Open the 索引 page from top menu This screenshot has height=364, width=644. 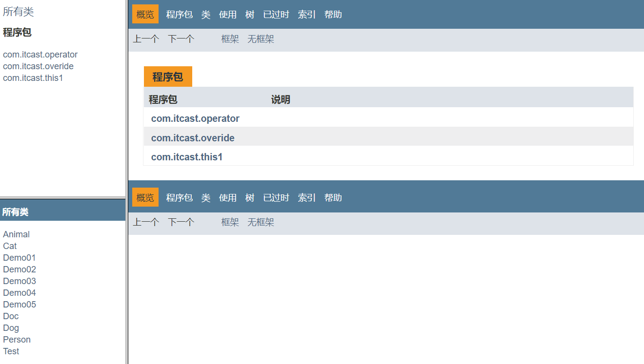[306, 14]
